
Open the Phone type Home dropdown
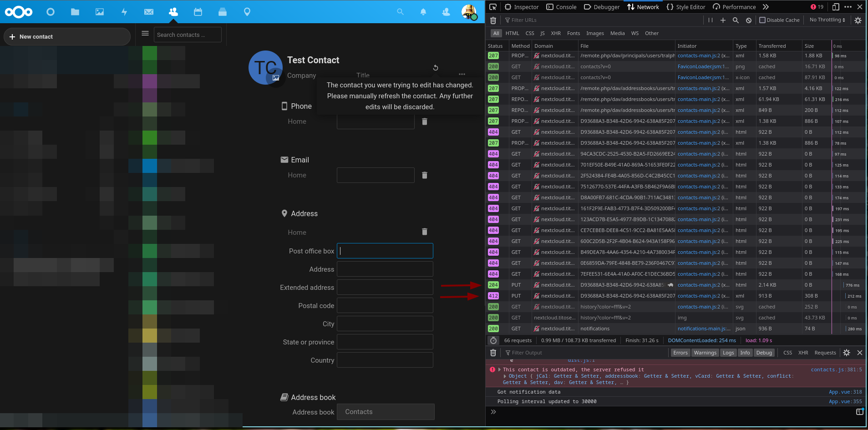tap(297, 121)
